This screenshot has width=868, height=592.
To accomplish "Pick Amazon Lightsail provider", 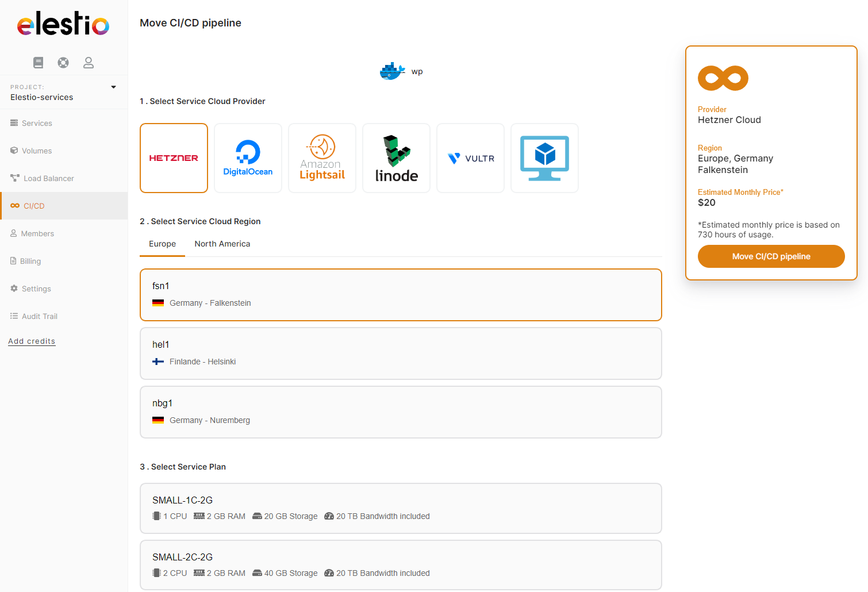I will coord(322,158).
